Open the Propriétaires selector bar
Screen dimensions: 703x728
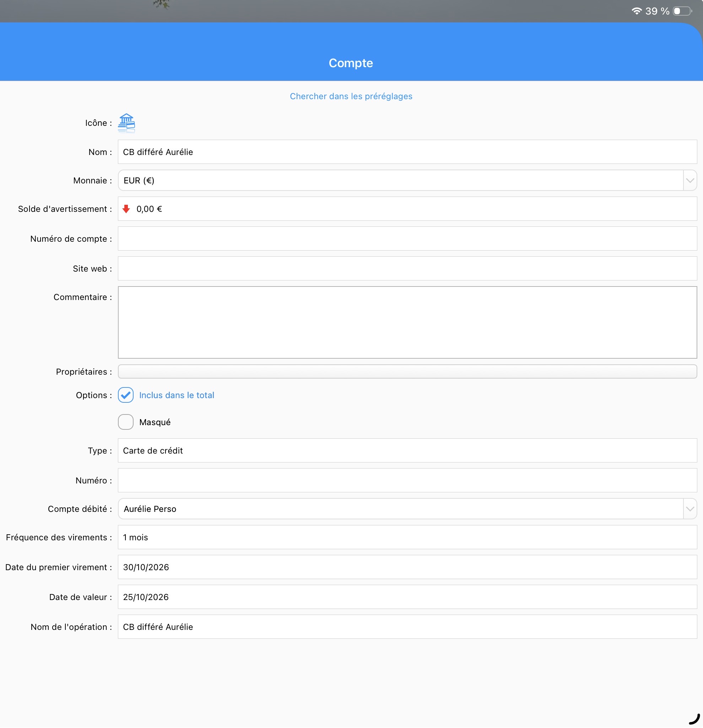[x=407, y=372]
